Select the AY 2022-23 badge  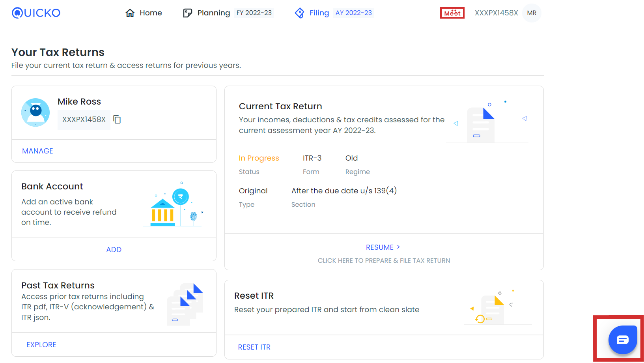tap(354, 13)
